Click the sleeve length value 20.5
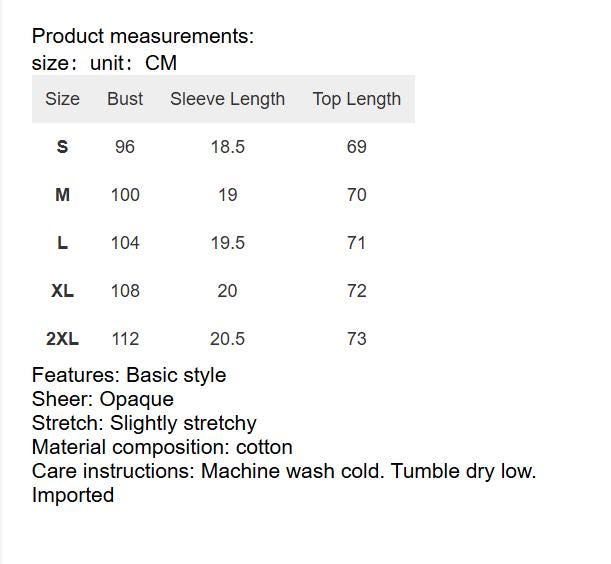 [x=228, y=339]
